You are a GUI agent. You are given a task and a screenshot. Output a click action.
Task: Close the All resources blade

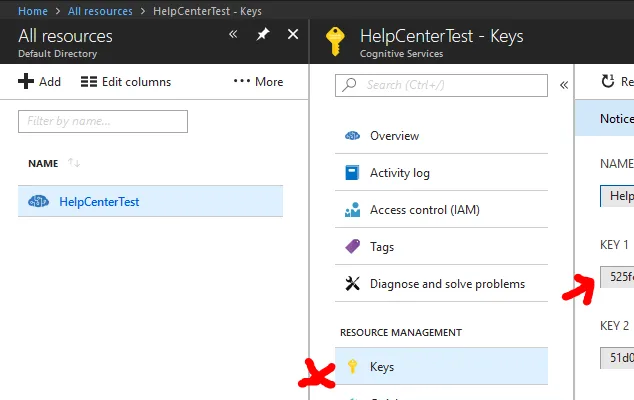click(x=293, y=34)
